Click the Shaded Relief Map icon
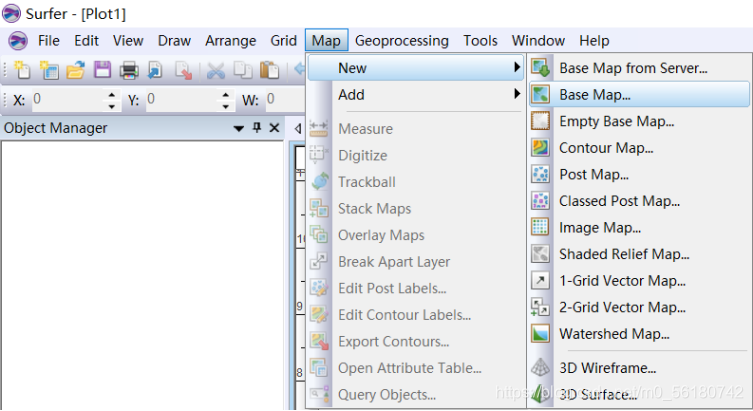The width and height of the screenshot is (753, 411). [540, 254]
